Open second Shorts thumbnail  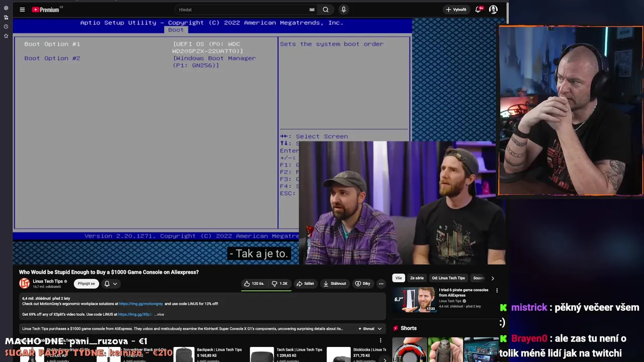(x=445, y=349)
